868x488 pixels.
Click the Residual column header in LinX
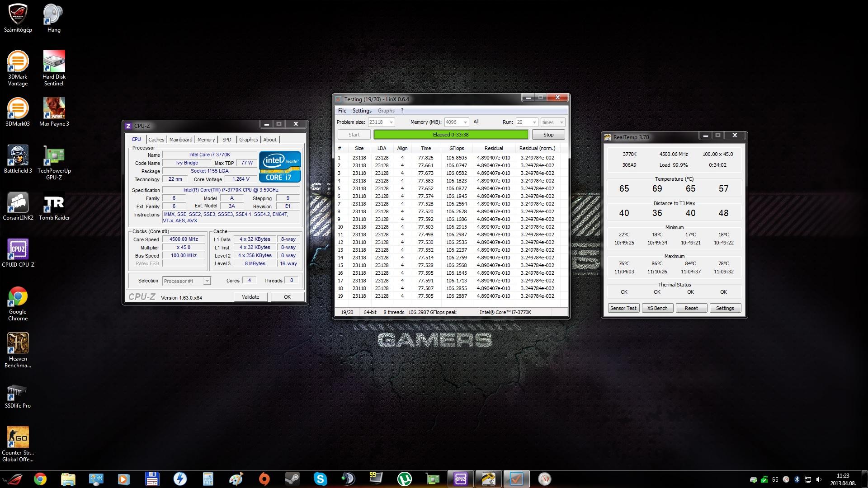[494, 148]
